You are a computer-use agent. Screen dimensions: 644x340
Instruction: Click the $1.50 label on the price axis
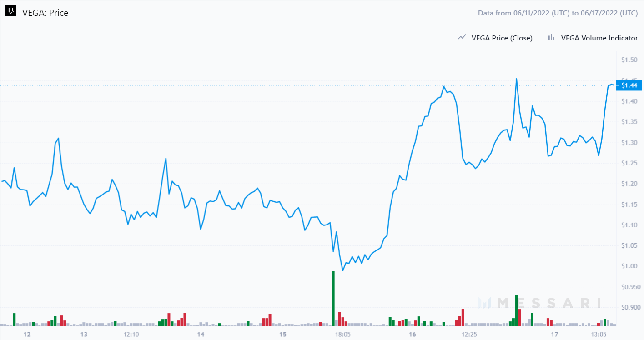(630, 60)
